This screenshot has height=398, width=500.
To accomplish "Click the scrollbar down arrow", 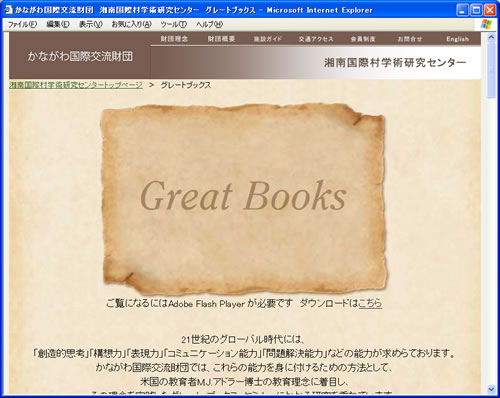I will 491,389.
